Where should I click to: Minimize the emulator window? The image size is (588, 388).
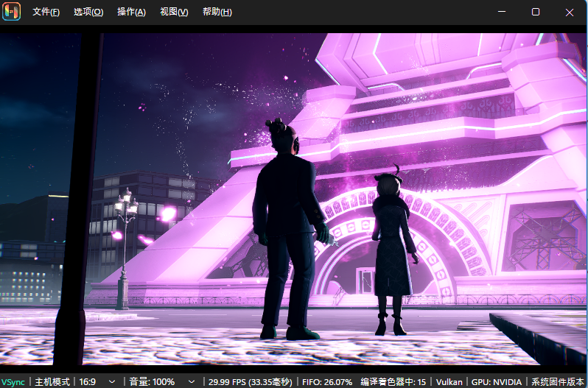(502, 12)
